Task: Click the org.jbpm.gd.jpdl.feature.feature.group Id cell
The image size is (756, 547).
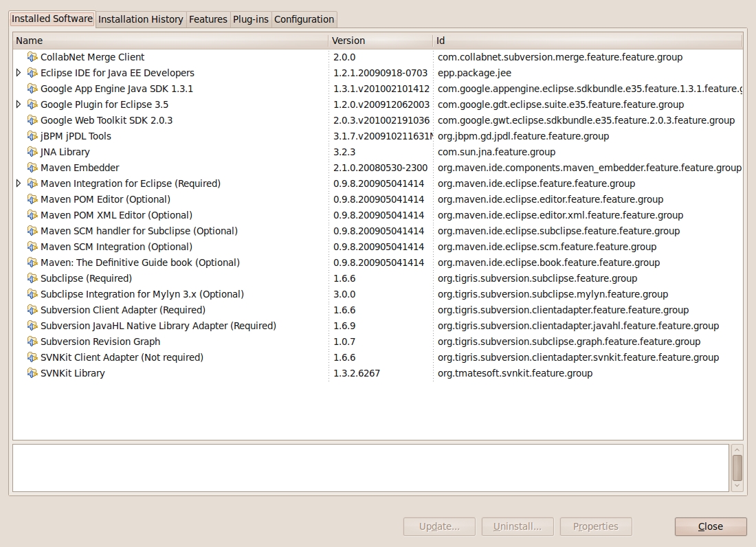Action: 523,136
